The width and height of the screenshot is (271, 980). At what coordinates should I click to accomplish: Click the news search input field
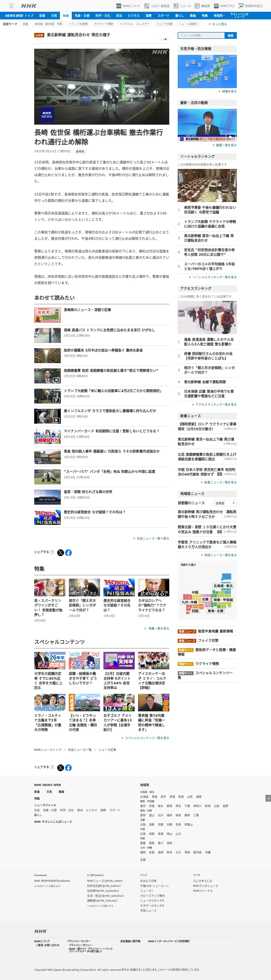click(201, 35)
